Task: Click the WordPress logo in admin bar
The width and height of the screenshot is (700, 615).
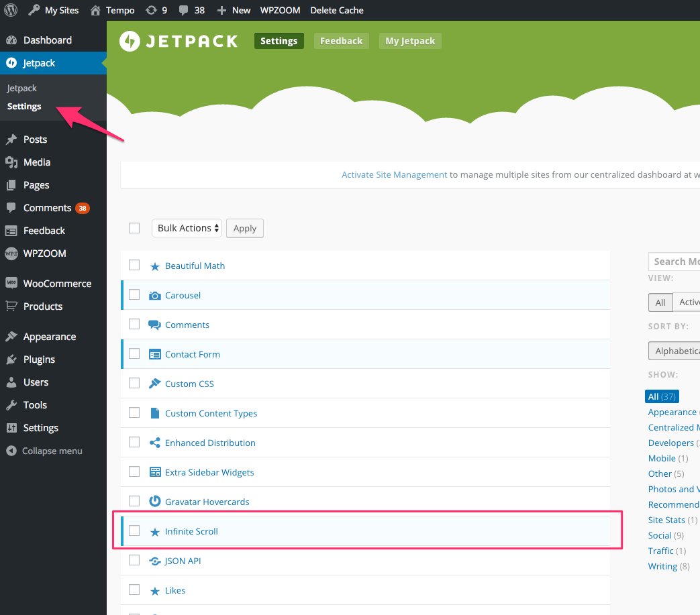Action: tap(11, 10)
